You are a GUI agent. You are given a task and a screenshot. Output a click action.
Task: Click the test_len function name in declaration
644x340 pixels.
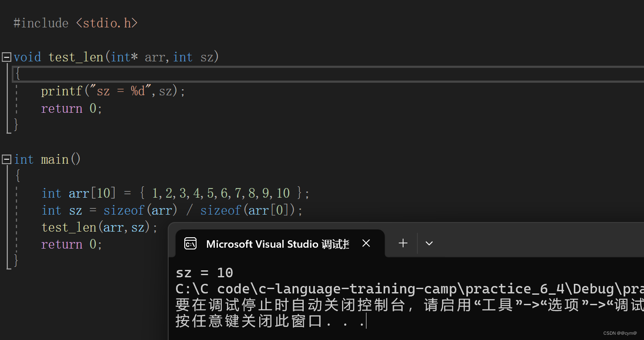76,57
